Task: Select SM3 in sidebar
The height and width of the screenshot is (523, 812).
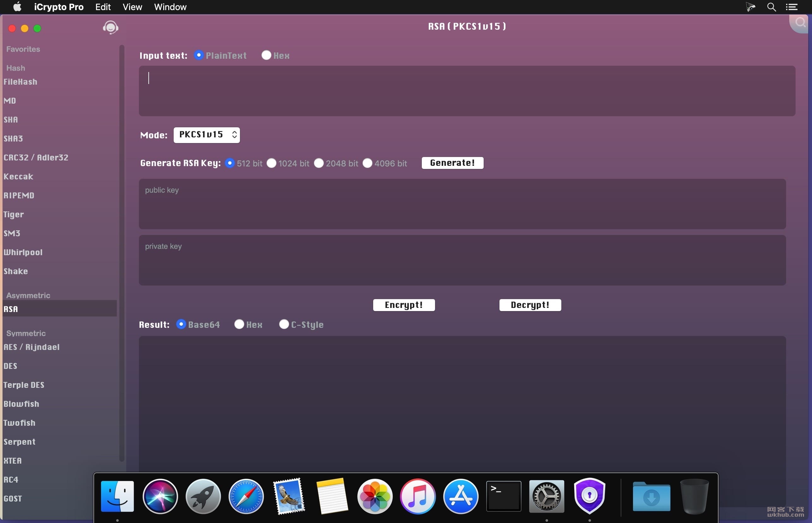Action: click(12, 233)
